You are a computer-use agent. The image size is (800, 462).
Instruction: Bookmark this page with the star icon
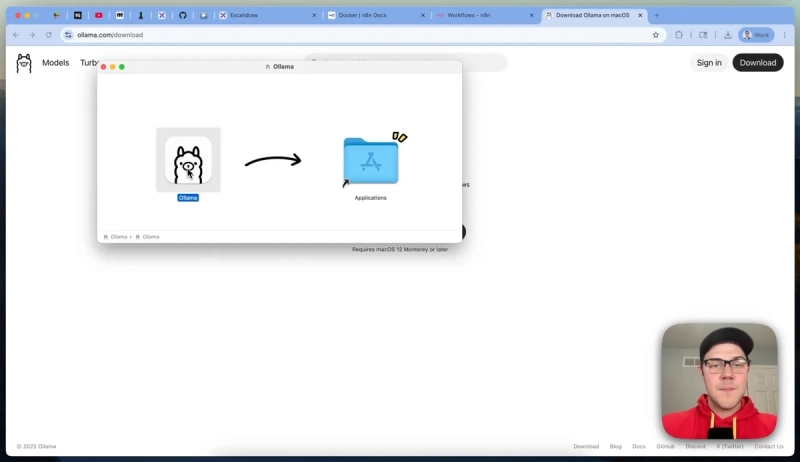pos(656,35)
